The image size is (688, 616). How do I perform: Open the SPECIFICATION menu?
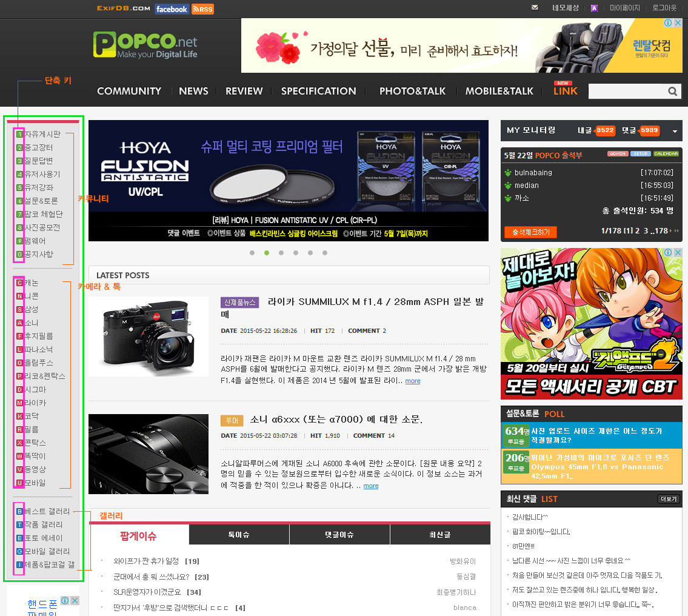click(x=319, y=92)
